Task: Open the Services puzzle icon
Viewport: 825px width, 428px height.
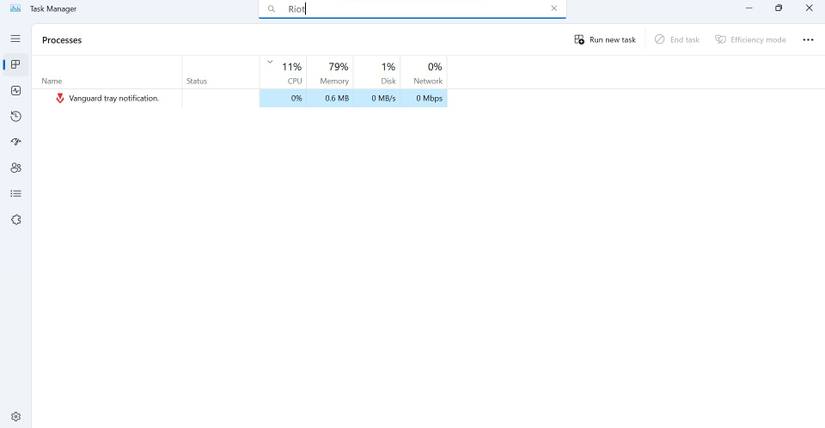Action: tap(15, 220)
